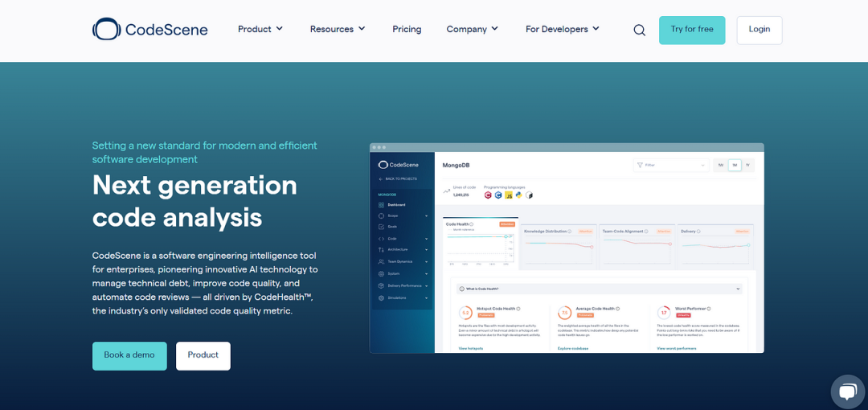This screenshot has width=868, height=410.
Task: Click the red Unhealthy badge under Worst Performer
Action: pyautogui.click(x=684, y=315)
